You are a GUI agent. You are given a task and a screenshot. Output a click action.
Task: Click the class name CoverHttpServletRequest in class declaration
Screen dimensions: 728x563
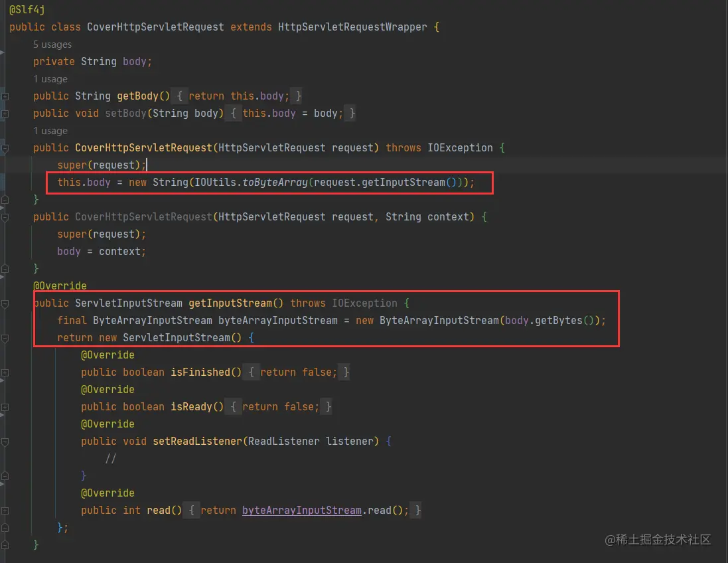155,27
